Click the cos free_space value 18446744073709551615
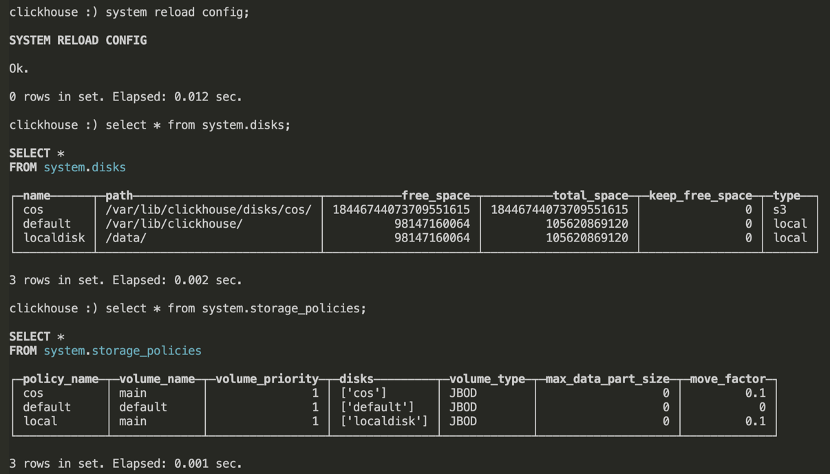830x474 pixels. 401,210
